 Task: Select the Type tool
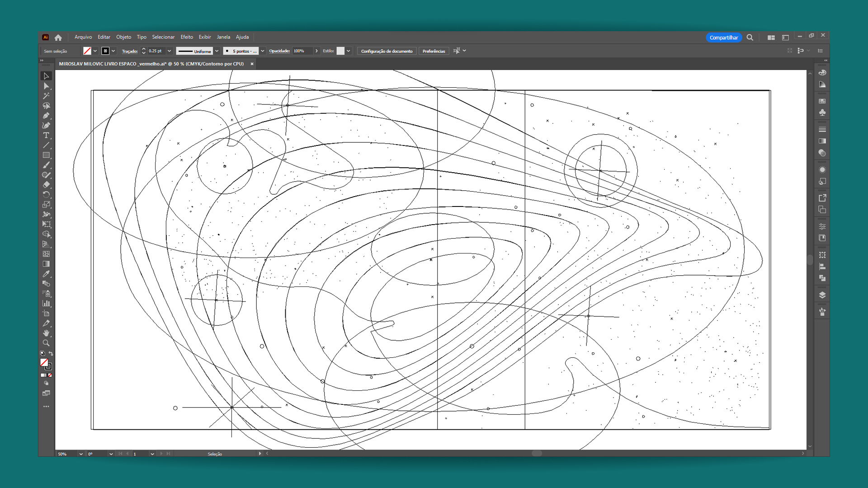click(x=46, y=135)
